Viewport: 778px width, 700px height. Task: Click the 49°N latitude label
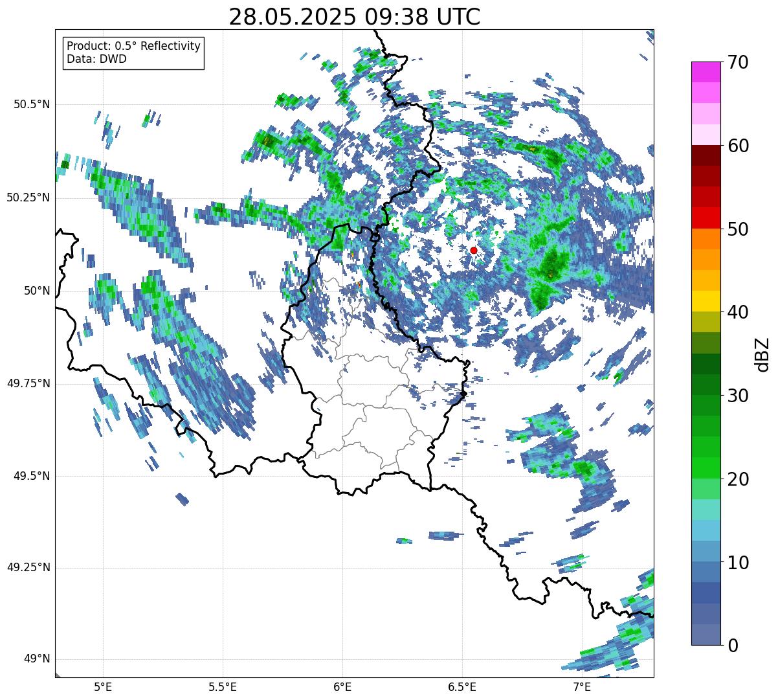point(37,659)
